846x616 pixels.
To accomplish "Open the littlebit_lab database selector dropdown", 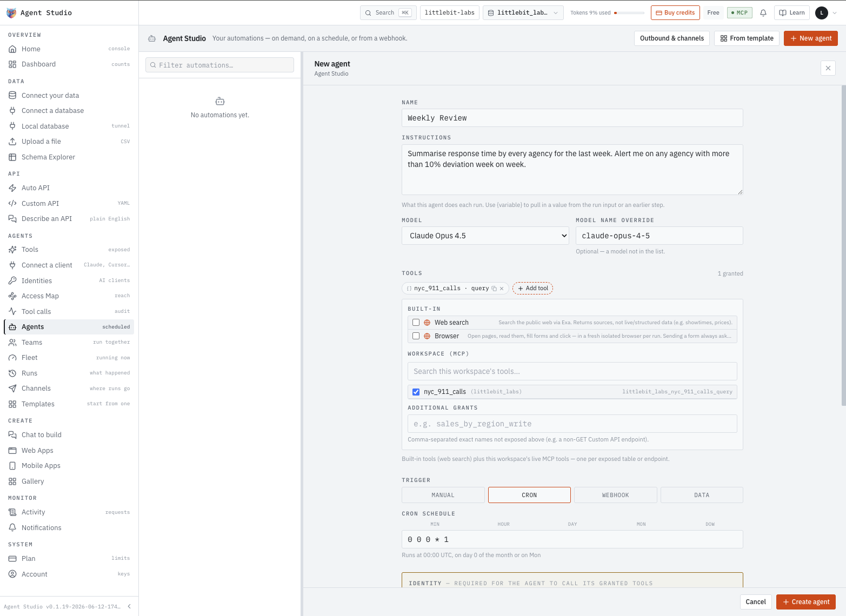I will tap(523, 13).
